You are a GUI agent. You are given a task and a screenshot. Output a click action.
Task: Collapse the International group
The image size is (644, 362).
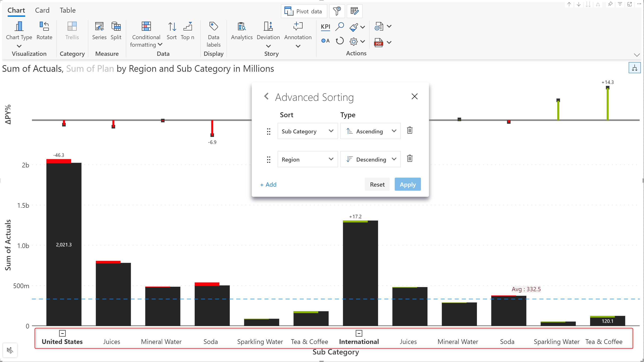[359, 333]
